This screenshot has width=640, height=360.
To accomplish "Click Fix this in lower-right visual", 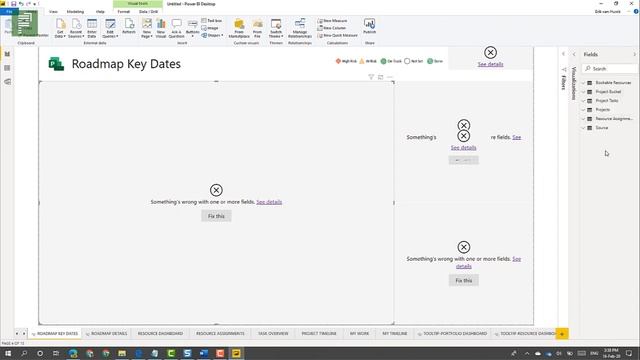I will (x=464, y=280).
